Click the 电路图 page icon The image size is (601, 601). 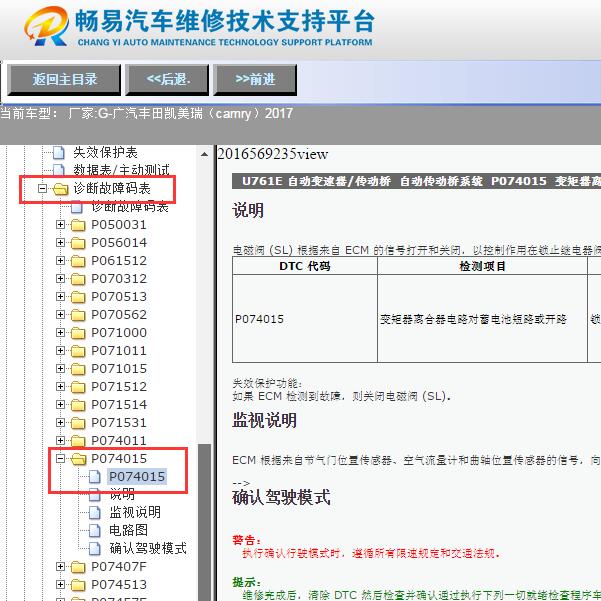click(95, 531)
